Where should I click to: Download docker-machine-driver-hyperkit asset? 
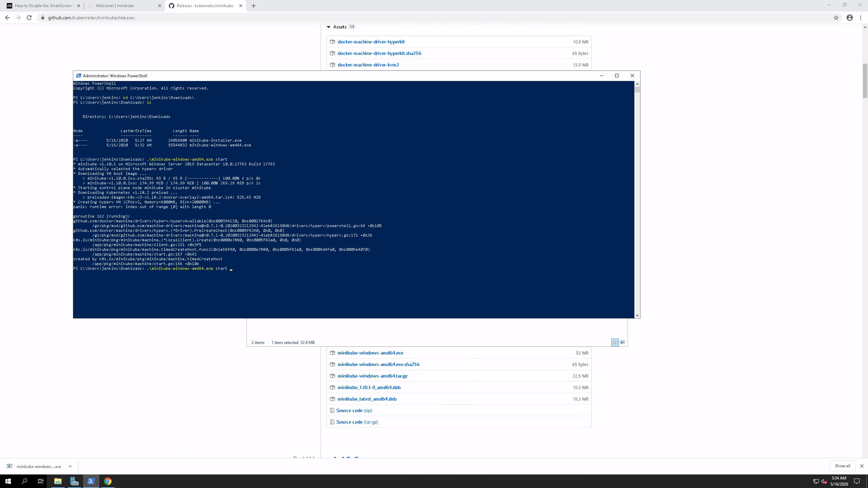coord(371,42)
